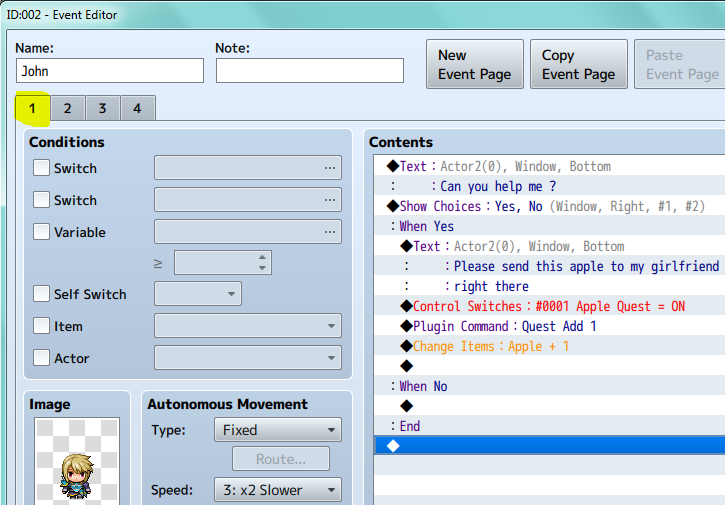The image size is (725, 505).
Task: Select the Text Actor2(0), Window, Bottom first line
Action: pyautogui.click(x=550, y=166)
